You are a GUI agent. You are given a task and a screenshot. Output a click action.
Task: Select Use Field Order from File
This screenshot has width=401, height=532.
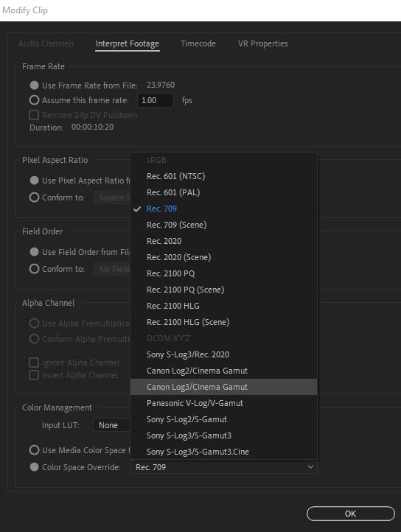point(35,252)
